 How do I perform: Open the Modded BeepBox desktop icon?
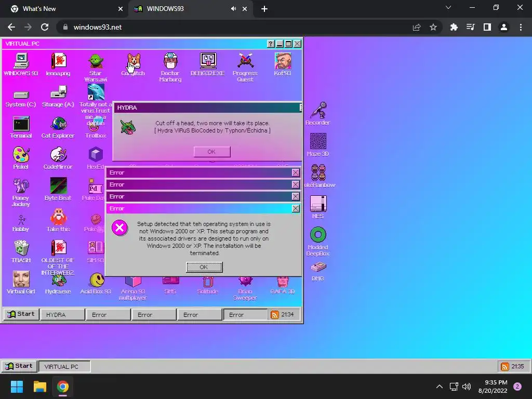tap(318, 235)
